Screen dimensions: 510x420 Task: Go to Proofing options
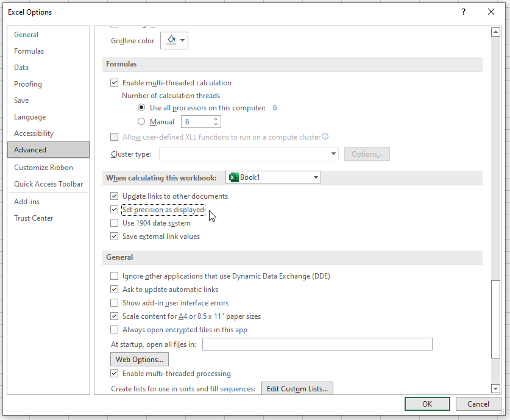[x=49, y=84]
